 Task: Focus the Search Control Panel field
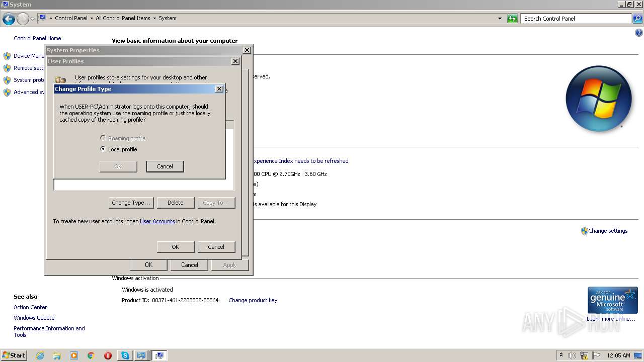coord(577,19)
